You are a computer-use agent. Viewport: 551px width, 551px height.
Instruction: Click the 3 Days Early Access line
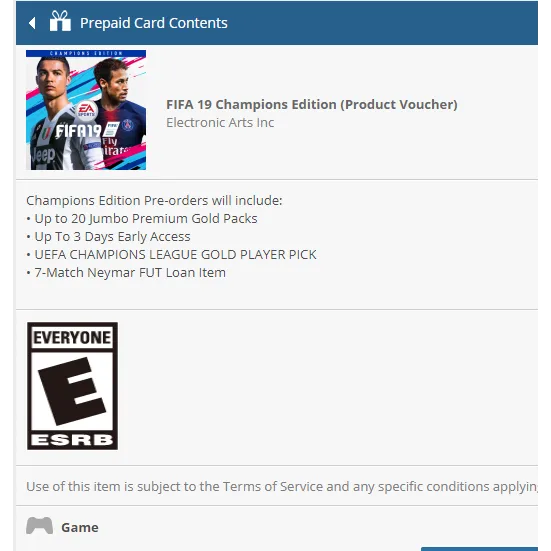tap(112, 237)
